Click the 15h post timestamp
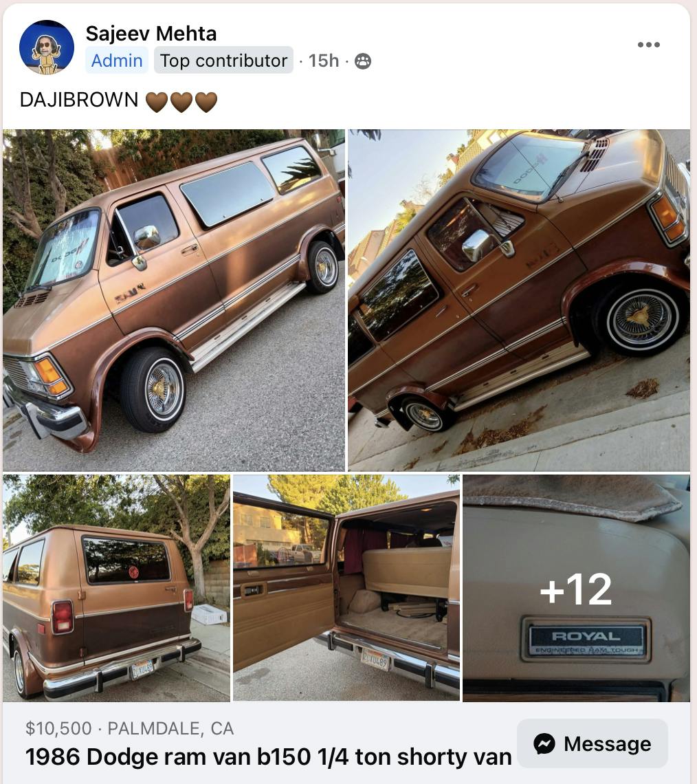 point(323,61)
